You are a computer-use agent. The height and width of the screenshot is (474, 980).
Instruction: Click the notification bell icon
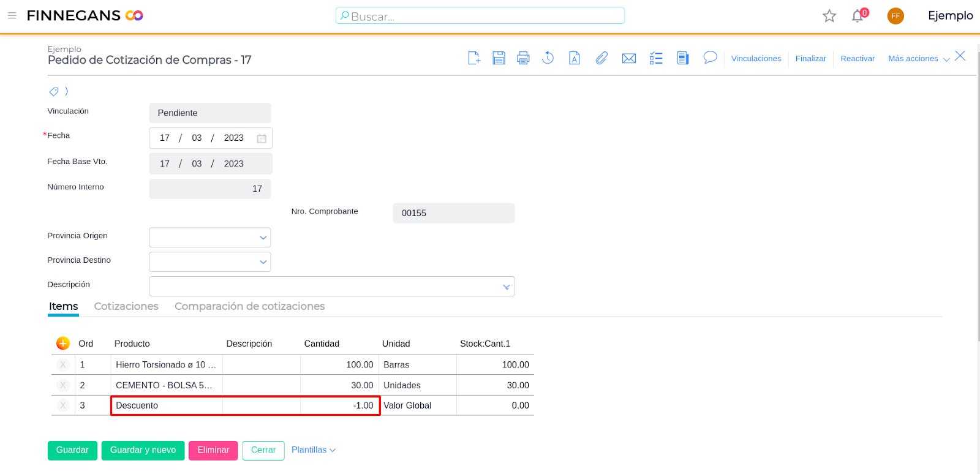(858, 16)
